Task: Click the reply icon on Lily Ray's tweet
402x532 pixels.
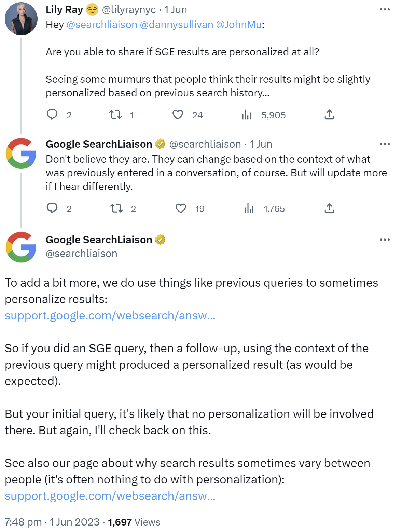Action: [53, 115]
